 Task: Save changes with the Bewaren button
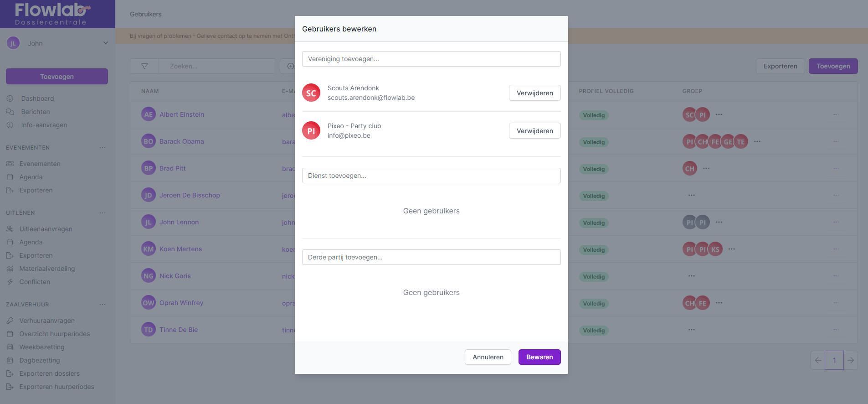(x=539, y=357)
